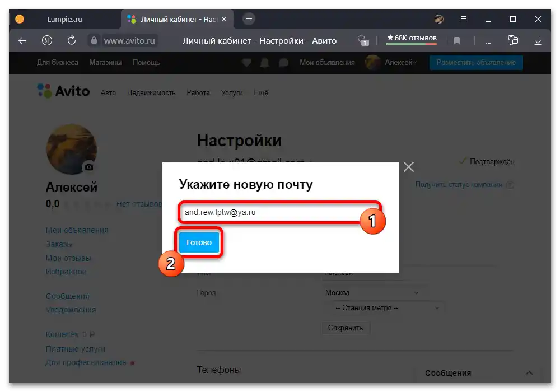Click the profile avatar in title bar

point(439,19)
